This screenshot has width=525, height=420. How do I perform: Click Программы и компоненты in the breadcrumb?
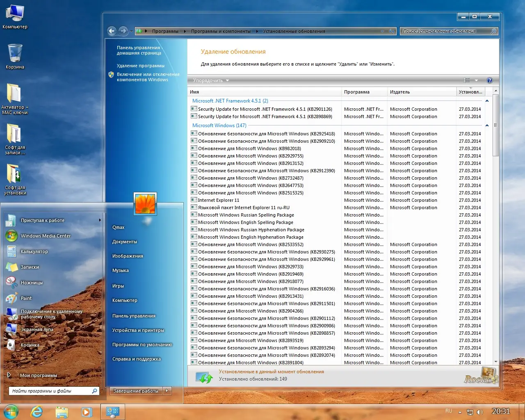pyautogui.click(x=221, y=31)
